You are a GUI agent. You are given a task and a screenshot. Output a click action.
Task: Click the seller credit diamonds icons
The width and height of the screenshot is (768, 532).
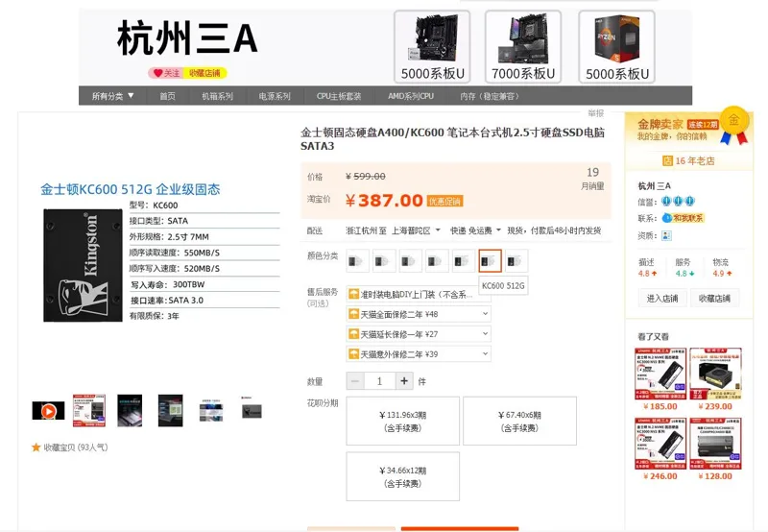[678, 202]
